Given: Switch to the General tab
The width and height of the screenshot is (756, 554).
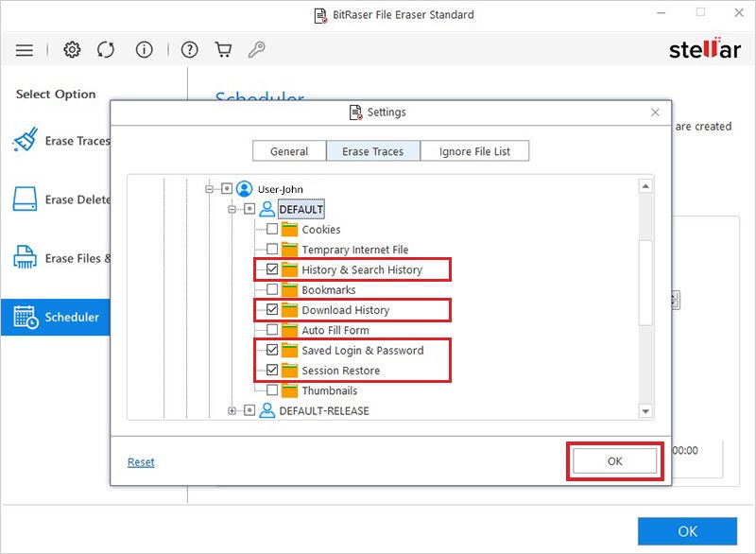Looking at the screenshot, I should [x=289, y=151].
